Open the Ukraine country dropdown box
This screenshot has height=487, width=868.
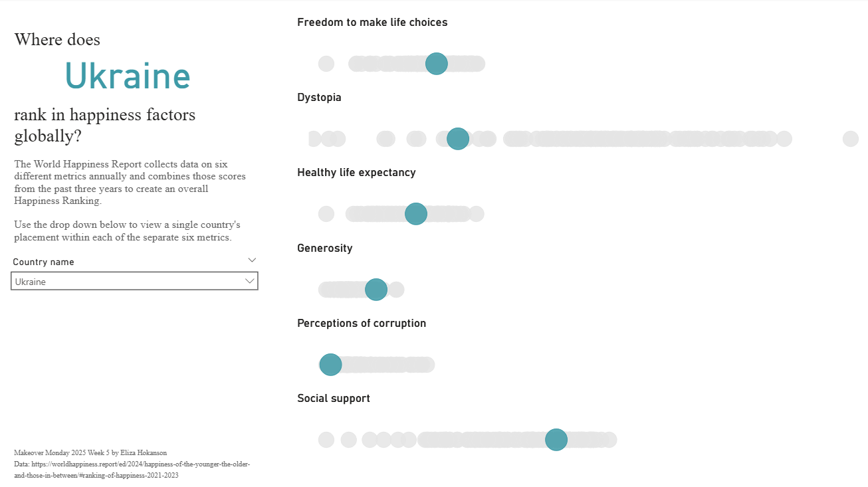134,281
